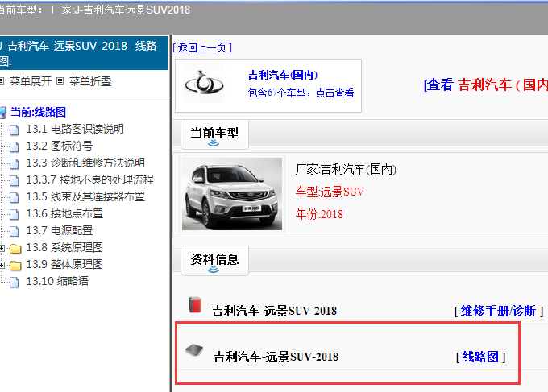Viewport: 548px width, 392px height.
Task: Expand the 13.9 整体原理图 tree node
Action: coord(2,266)
